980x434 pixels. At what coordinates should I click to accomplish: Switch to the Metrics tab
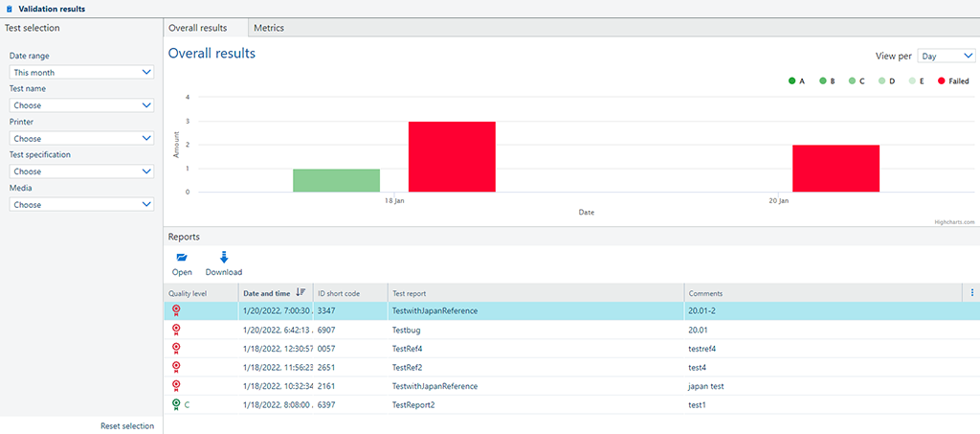coord(268,28)
